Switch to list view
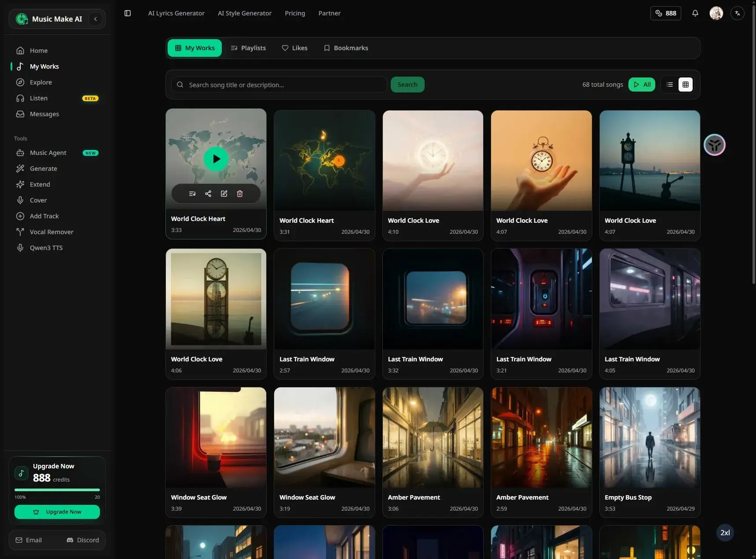The image size is (756, 559). pyautogui.click(x=670, y=85)
